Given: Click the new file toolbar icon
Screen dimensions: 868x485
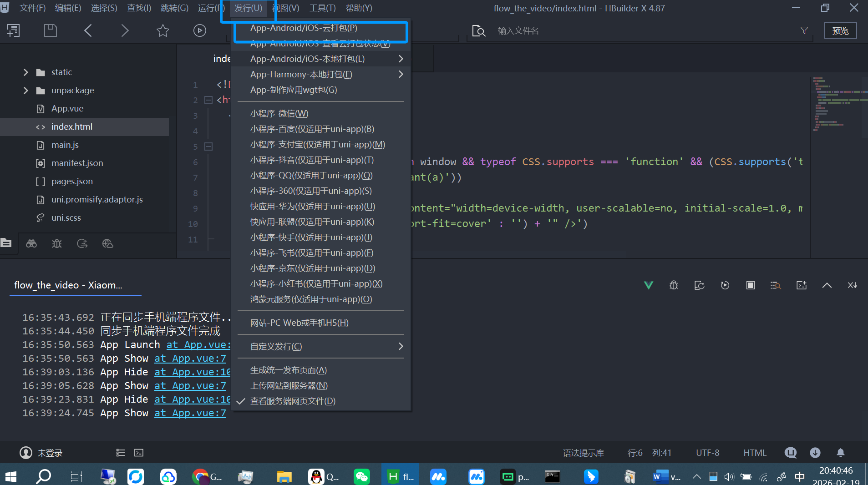Looking at the screenshot, I should pos(13,30).
